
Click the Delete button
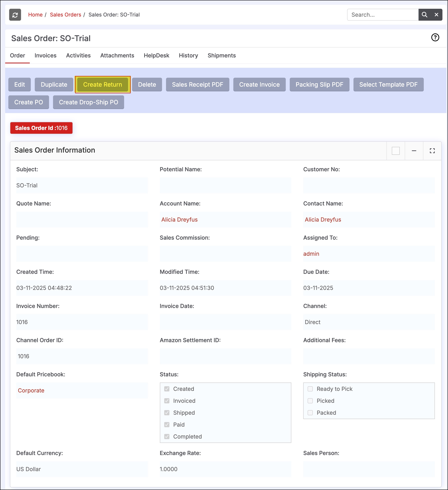point(147,85)
